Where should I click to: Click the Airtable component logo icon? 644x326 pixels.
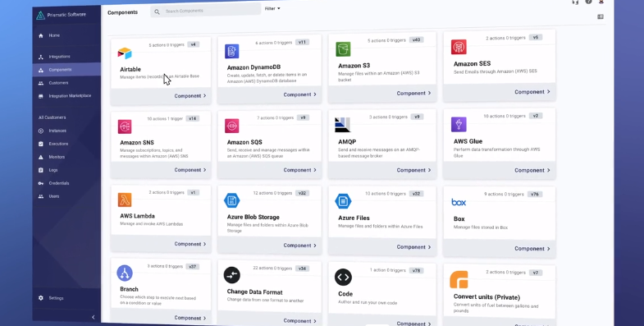[x=125, y=53]
